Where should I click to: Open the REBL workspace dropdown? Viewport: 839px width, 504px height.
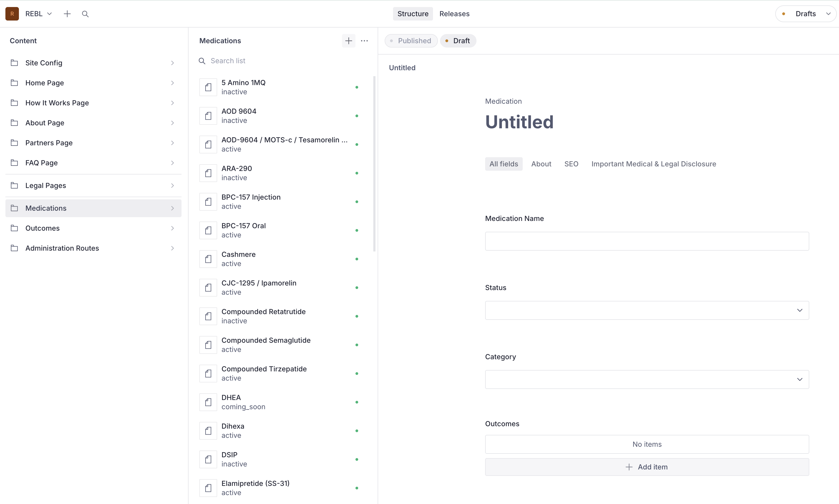(39, 14)
